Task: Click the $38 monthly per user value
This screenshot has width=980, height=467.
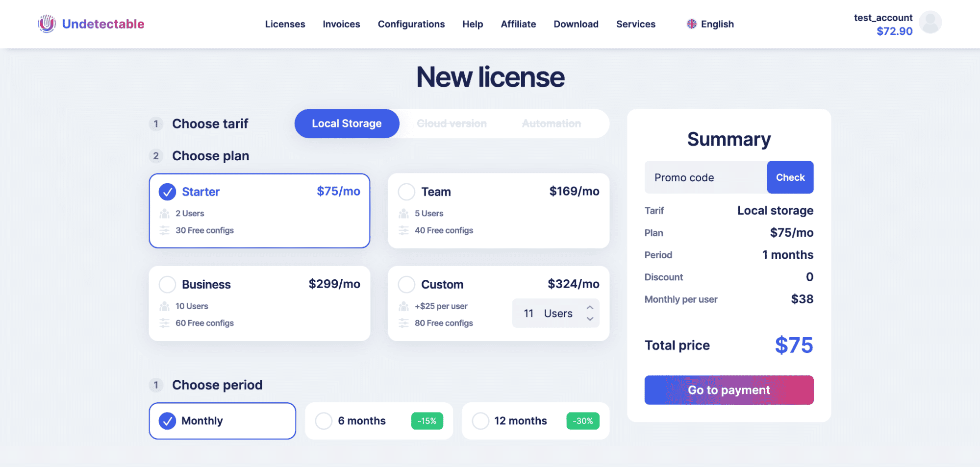Action: pyautogui.click(x=802, y=299)
